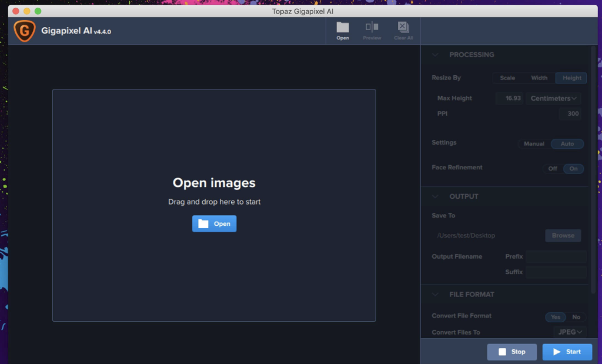
Task: Switch Settings to Manual
Action: (x=534, y=143)
